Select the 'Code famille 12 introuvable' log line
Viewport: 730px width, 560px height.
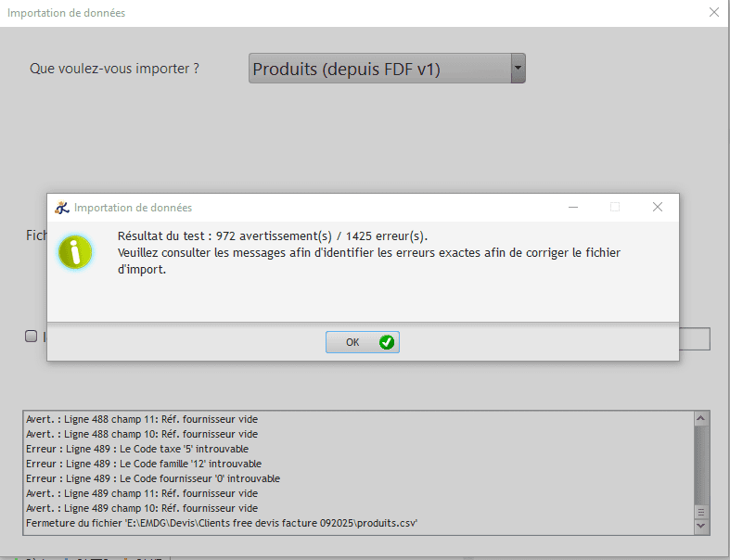(x=143, y=464)
